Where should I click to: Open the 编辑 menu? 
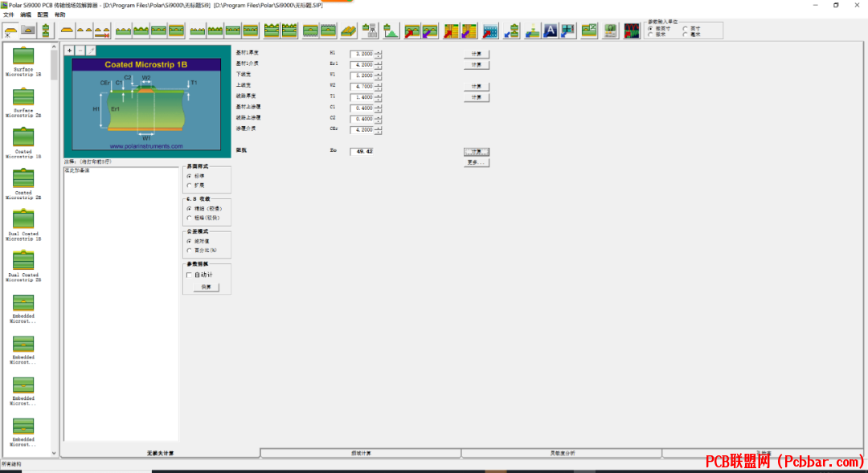click(26, 15)
